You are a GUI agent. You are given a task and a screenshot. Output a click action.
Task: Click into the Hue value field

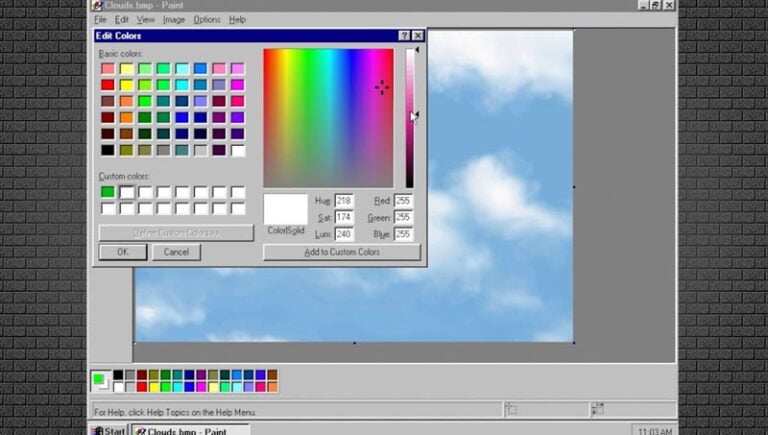344,201
